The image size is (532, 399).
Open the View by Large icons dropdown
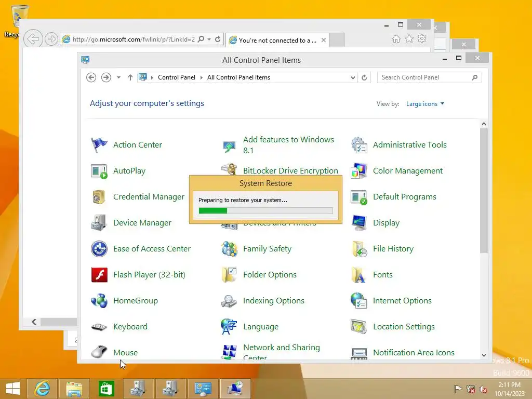[x=425, y=104]
